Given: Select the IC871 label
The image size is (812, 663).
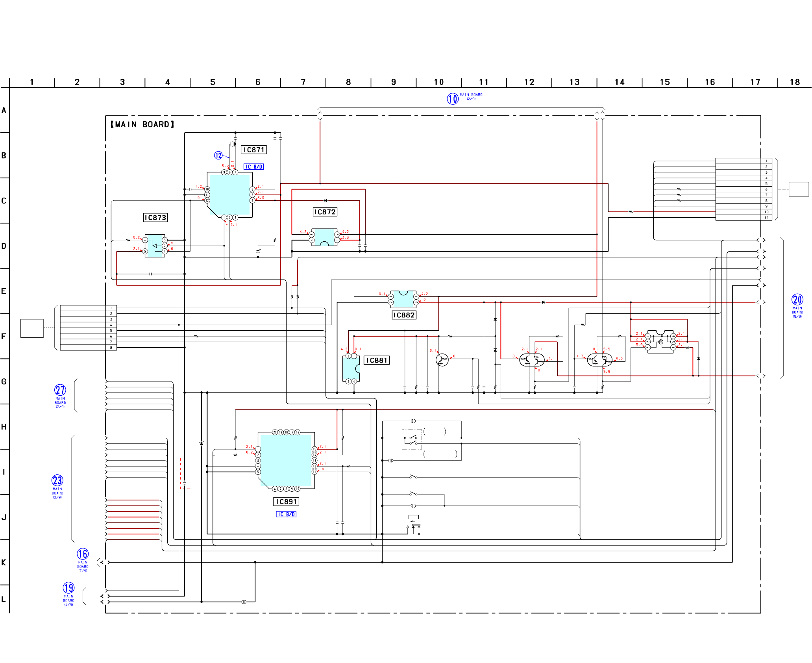Looking at the screenshot, I should [x=253, y=150].
